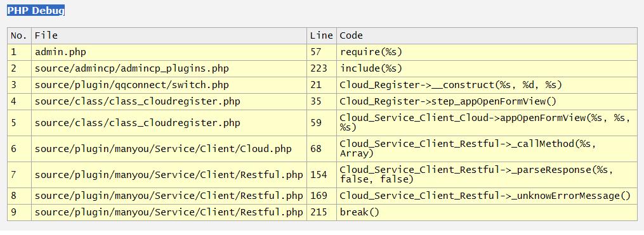Select Restful.php file cell in row 8
The image size is (644, 235).
[x=169, y=196]
